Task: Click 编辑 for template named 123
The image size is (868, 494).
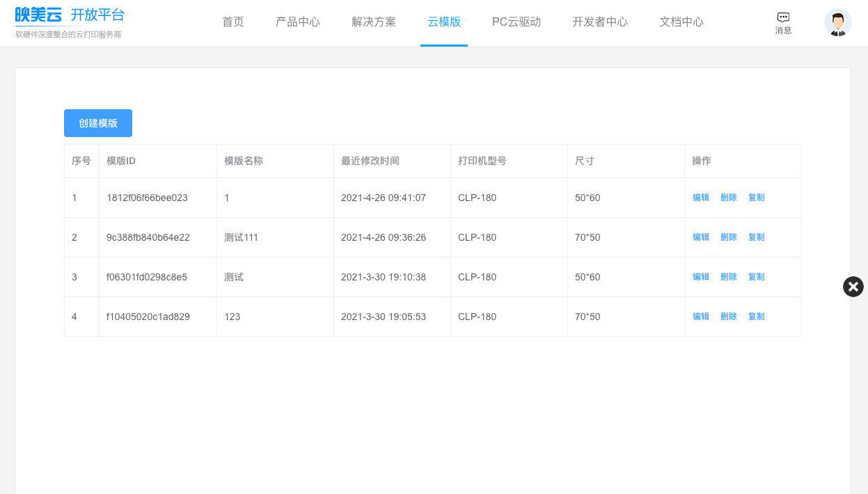Action: coord(701,317)
